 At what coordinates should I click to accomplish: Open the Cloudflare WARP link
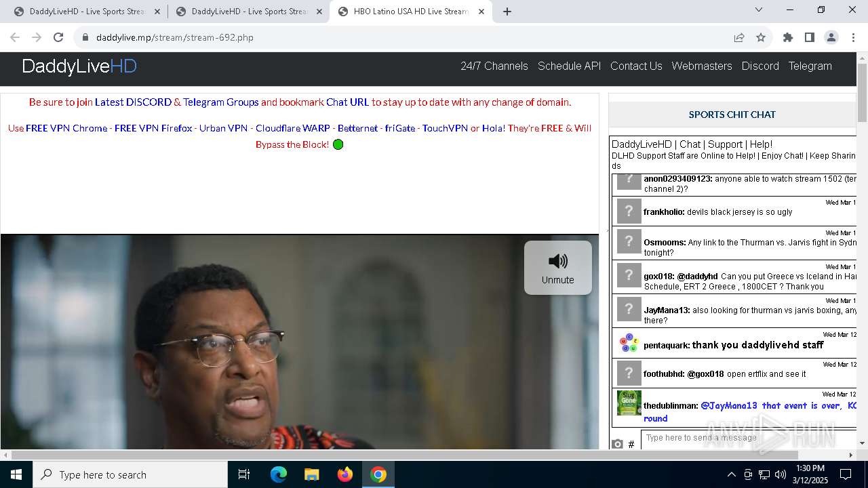click(293, 128)
